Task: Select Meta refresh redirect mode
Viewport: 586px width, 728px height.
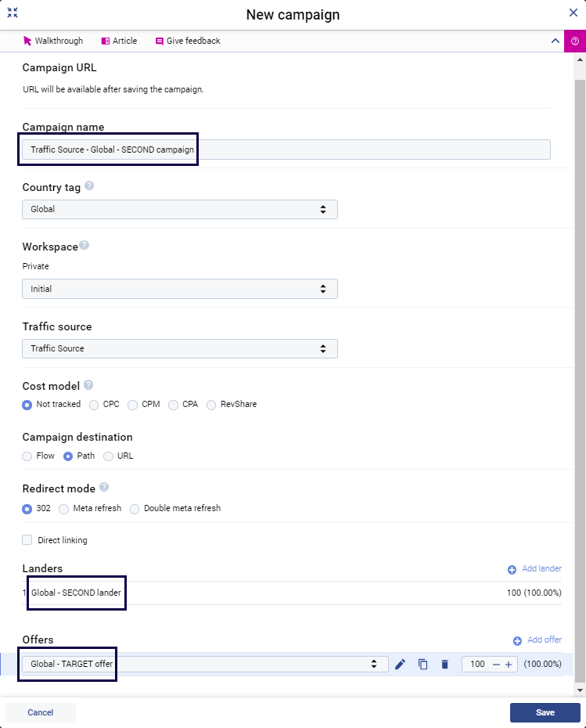Action: click(64, 509)
